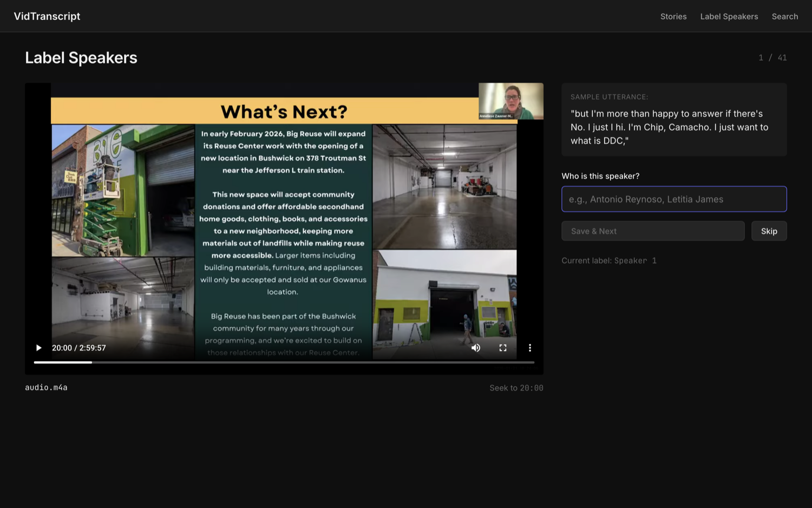Viewport: 812px width, 508px height.
Task: Enter fullscreen video mode
Action: (503, 348)
